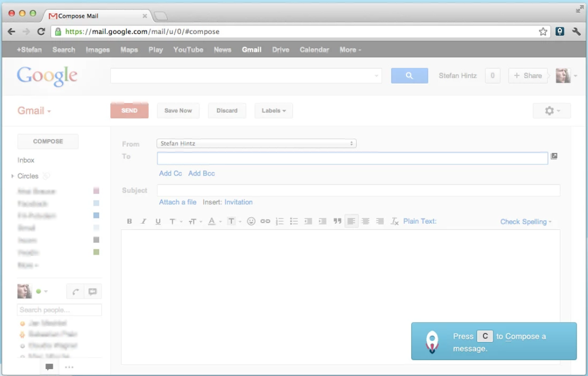Open the settings gear menu
The image size is (588, 376).
pos(552,111)
